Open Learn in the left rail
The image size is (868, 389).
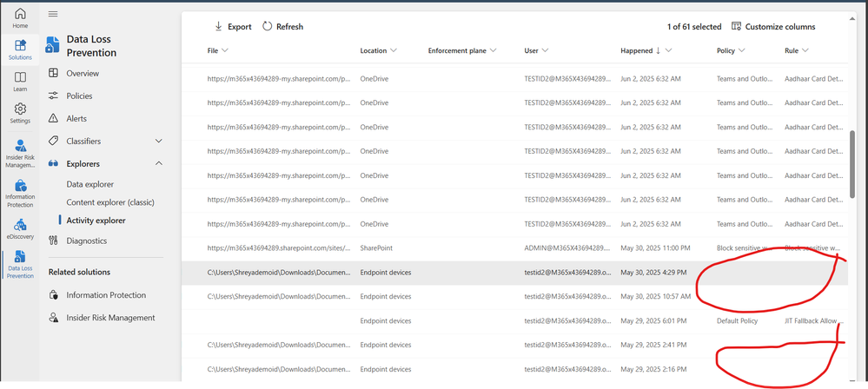pyautogui.click(x=20, y=82)
